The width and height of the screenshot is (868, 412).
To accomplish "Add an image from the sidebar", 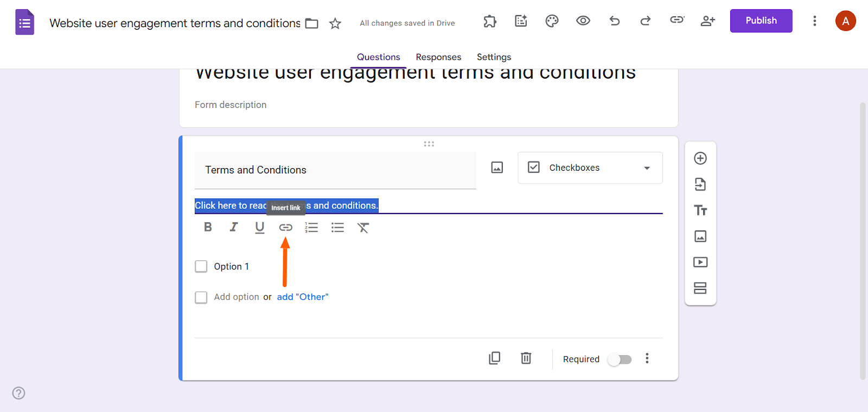I will tap(700, 236).
